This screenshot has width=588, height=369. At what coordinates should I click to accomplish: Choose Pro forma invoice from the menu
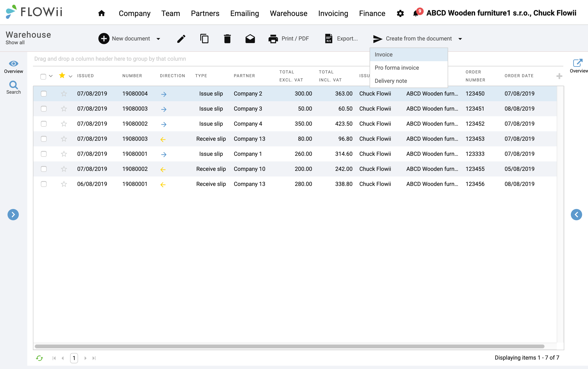click(x=409, y=68)
